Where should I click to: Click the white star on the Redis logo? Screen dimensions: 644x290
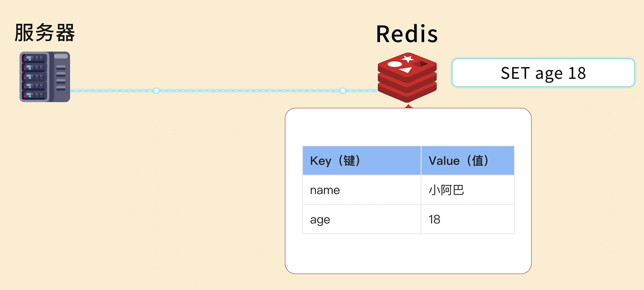coord(407,59)
